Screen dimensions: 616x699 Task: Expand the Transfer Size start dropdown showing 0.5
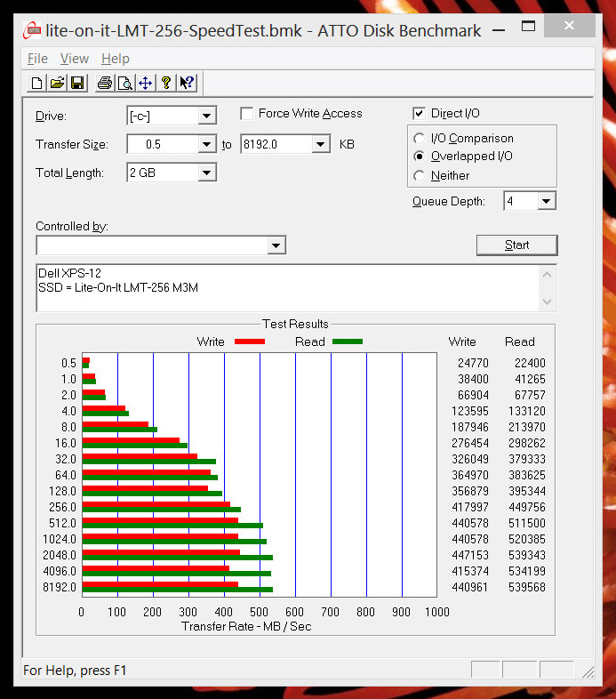(206, 144)
